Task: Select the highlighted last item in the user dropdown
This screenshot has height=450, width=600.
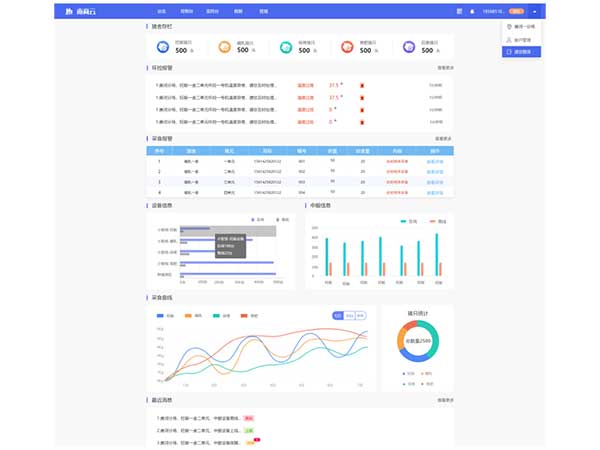Action: pyautogui.click(x=521, y=51)
